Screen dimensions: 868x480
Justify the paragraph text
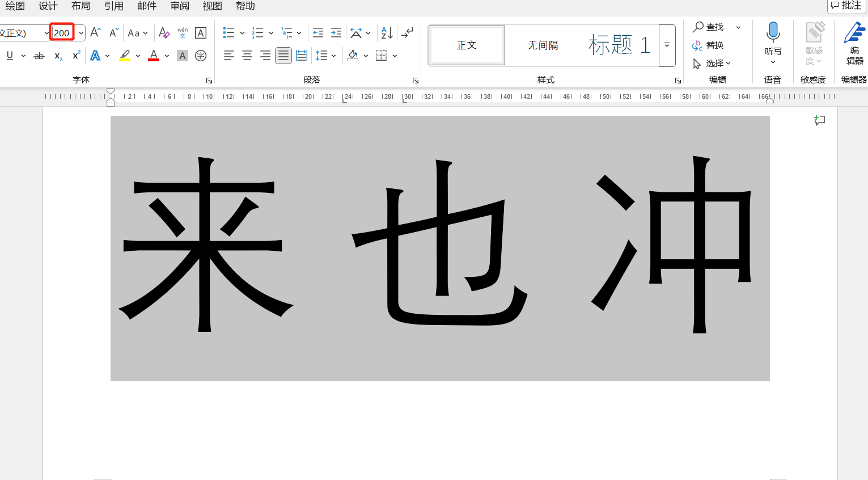click(283, 56)
